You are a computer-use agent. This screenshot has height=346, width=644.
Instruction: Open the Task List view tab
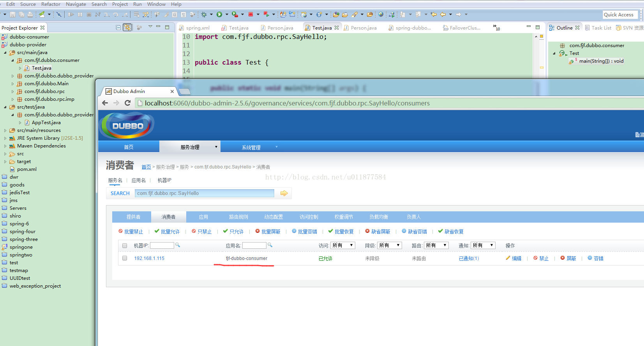click(x=598, y=28)
